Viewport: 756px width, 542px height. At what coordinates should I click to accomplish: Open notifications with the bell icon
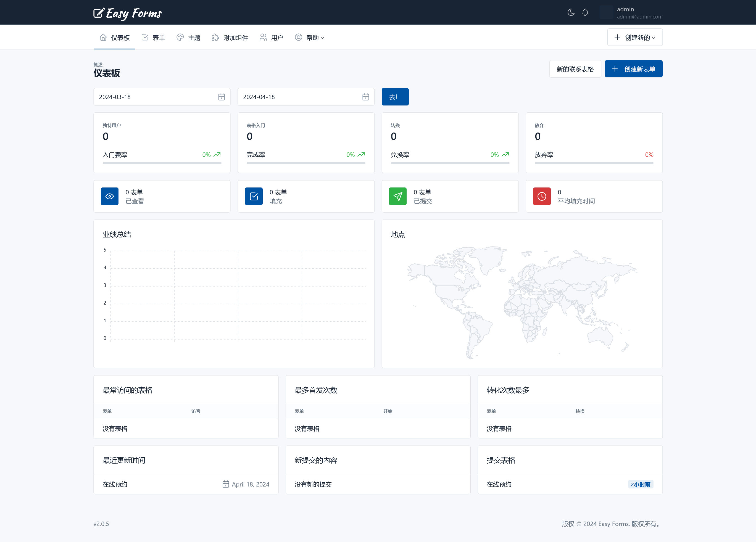point(585,12)
